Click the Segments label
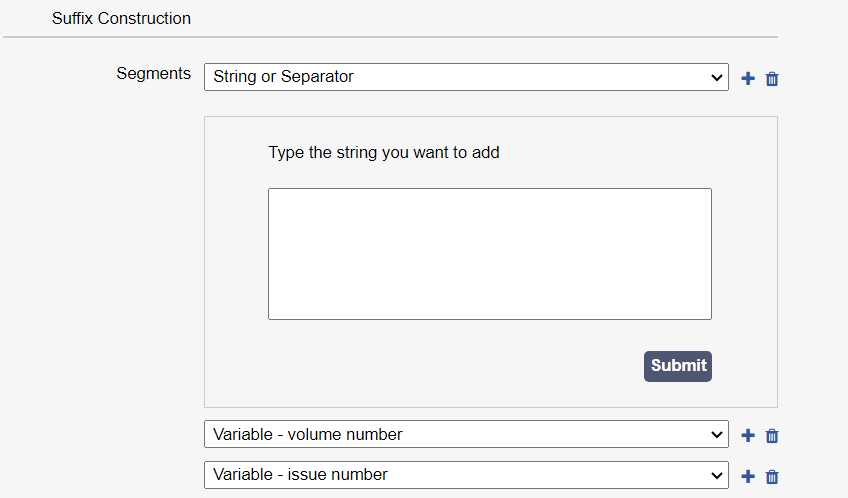Screen dimensions: 848x498 click(x=153, y=74)
